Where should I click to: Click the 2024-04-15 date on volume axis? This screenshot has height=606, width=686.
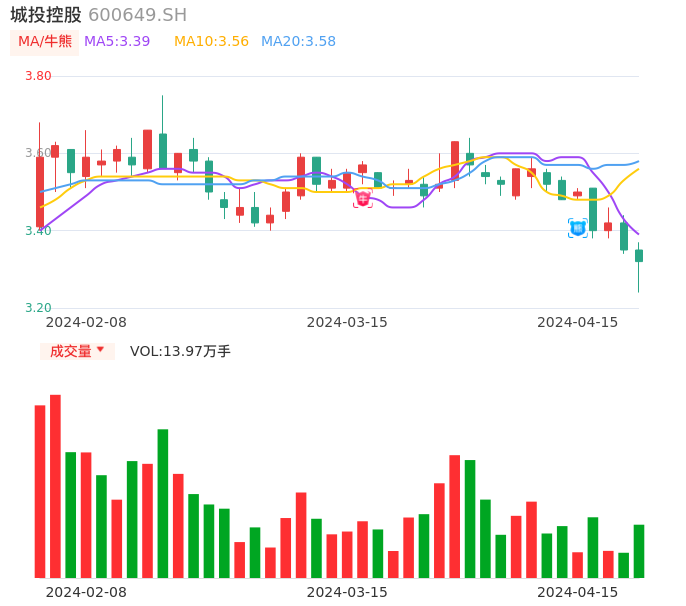coord(577,591)
